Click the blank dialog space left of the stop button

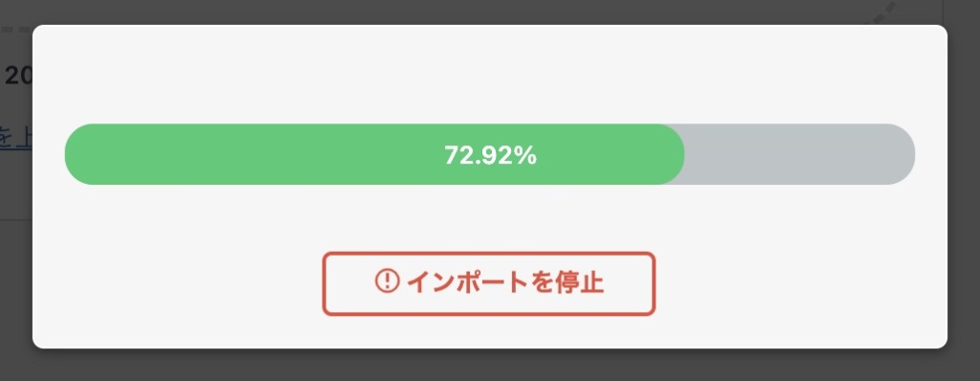177,283
